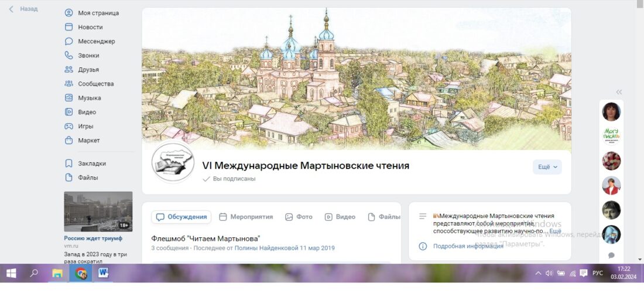
Task: Open the Calls phone icon
Action: point(68,56)
